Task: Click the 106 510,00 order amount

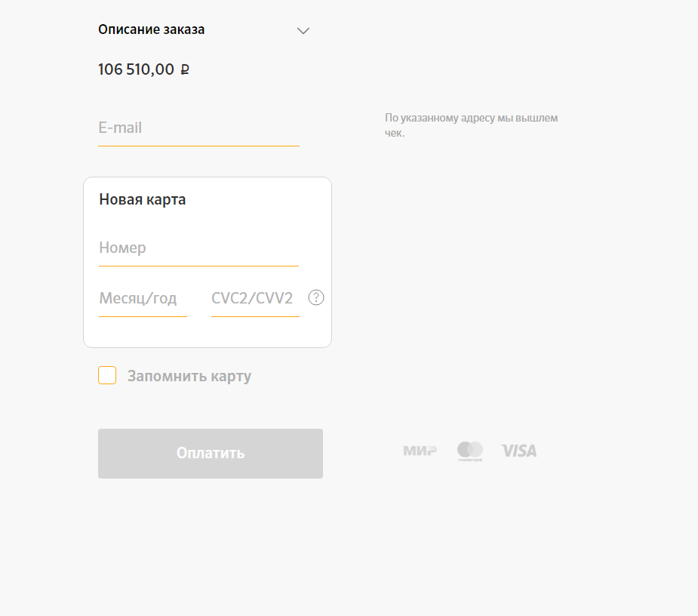Action: click(136, 69)
